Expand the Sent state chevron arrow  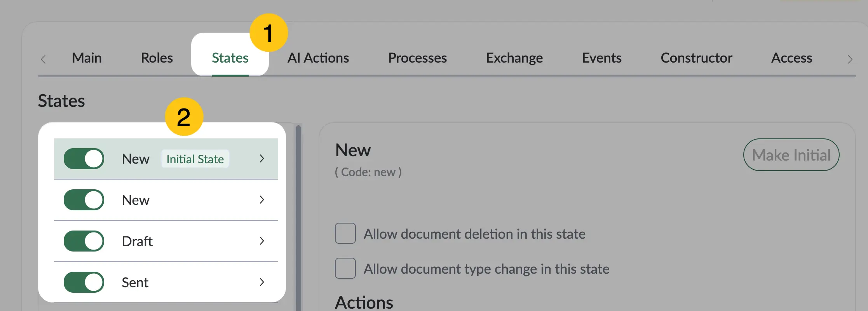[262, 282]
